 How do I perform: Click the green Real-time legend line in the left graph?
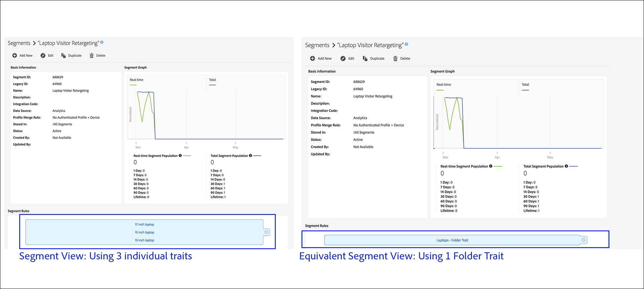(x=133, y=85)
